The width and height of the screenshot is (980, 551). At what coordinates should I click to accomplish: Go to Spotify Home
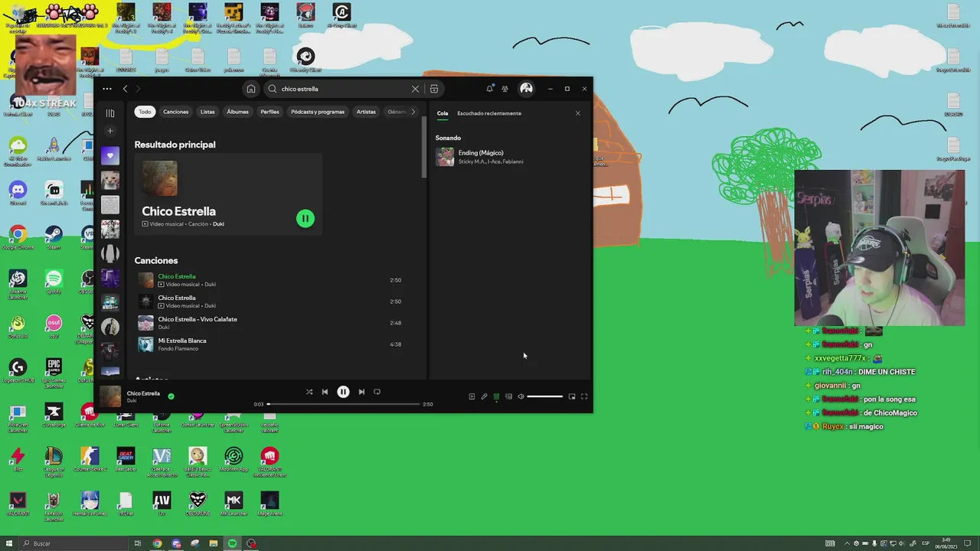[x=250, y=89]
